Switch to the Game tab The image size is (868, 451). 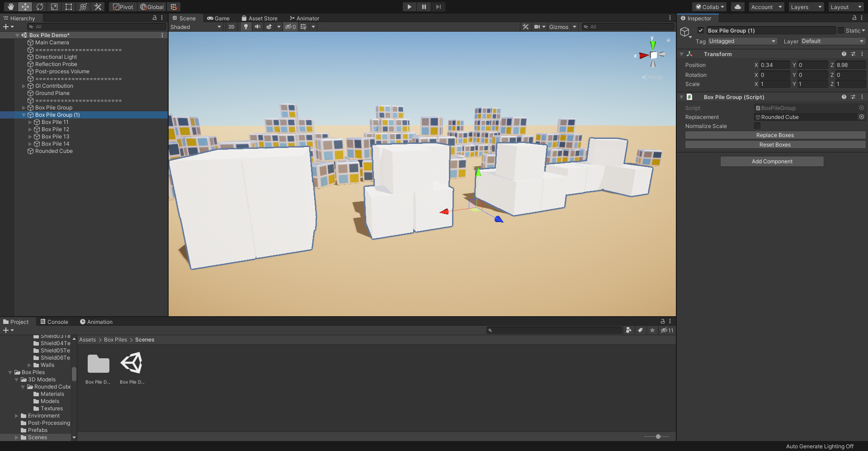[218, 18]
